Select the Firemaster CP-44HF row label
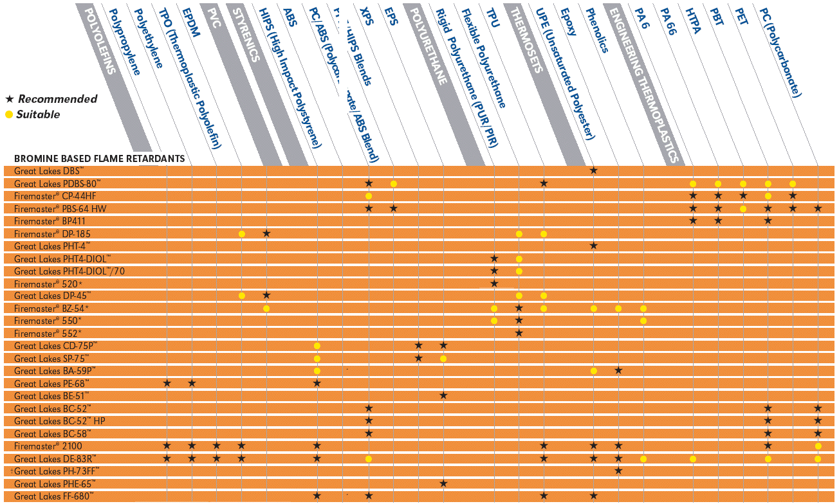The image size is (839, 504). [x=55, y=196]
